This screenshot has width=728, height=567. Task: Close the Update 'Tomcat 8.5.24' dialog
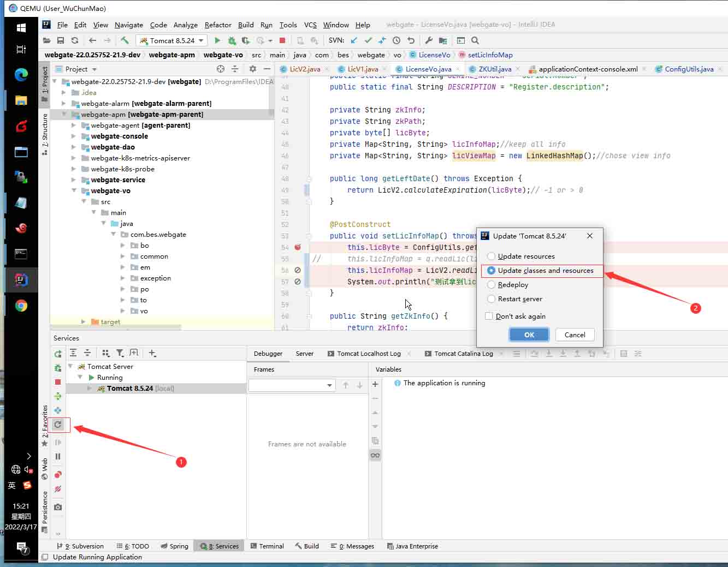tap(590, 236)
